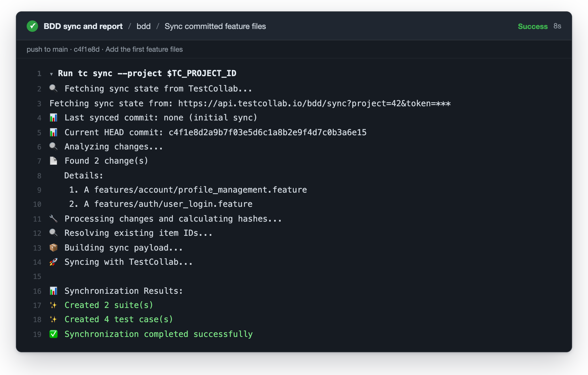Click the 'Resolving existing item IDs...' line
The image size is (588, 375).
click(138, 233)
